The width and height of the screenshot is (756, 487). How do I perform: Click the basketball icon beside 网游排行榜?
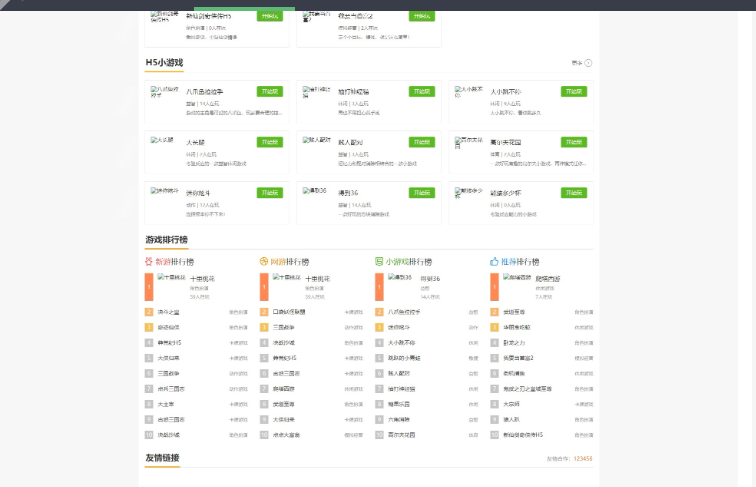(x=264, y=261)
